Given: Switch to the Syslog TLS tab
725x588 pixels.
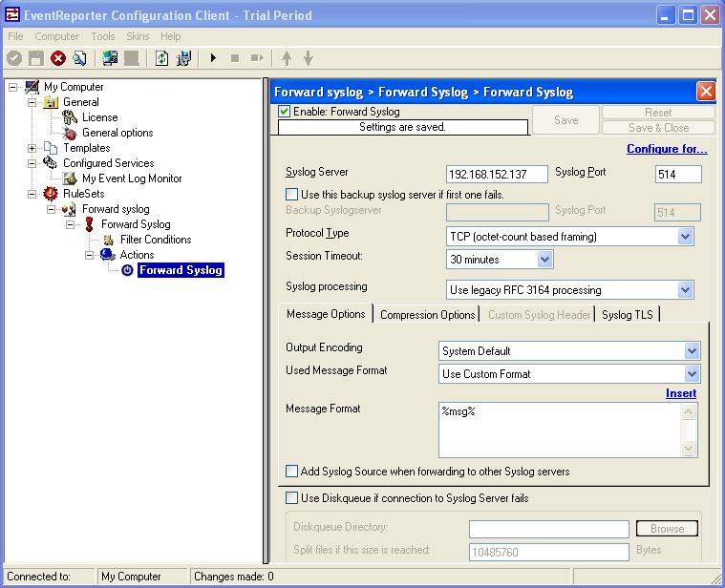Looking at the screenshot, I should [x=628, y=315].
